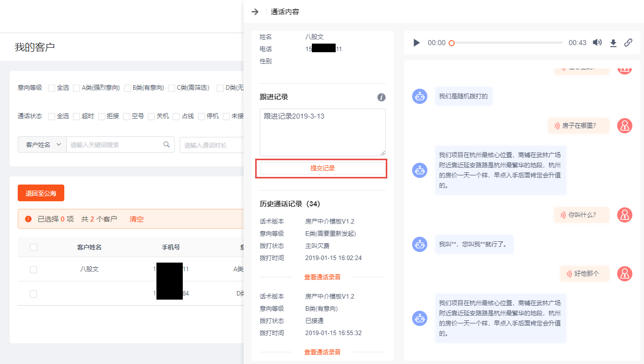
Task: Open 查看通话录音 for the 16:02:24 call
Action: [323, 277]
